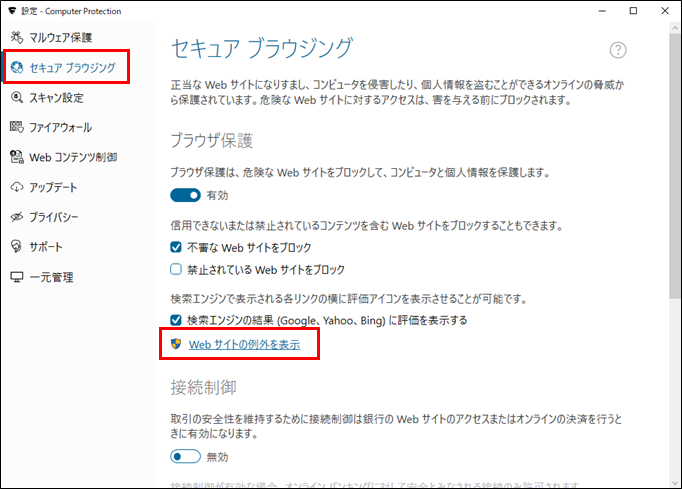Screen dimensions: 682x489
Task: Click the Web コンテンツ制御 icon
Action: pos(17,157)
